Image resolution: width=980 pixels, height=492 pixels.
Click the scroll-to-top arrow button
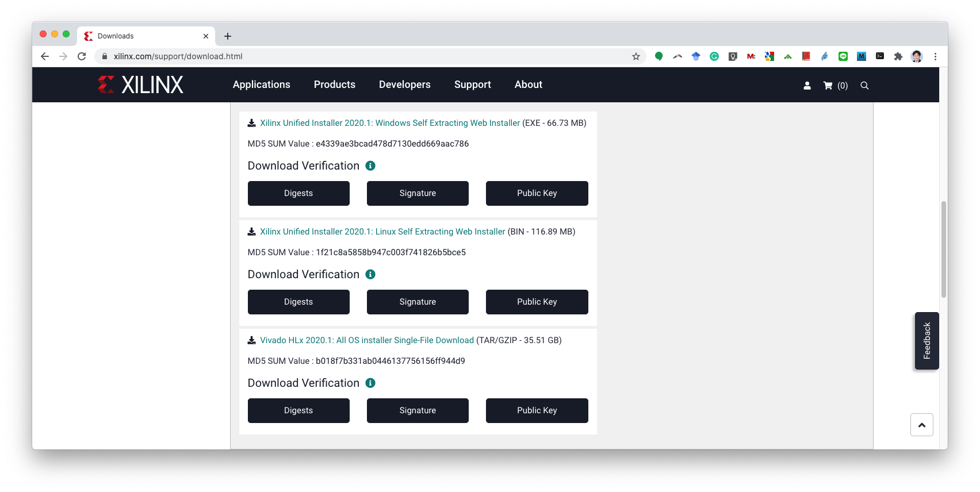921,425
